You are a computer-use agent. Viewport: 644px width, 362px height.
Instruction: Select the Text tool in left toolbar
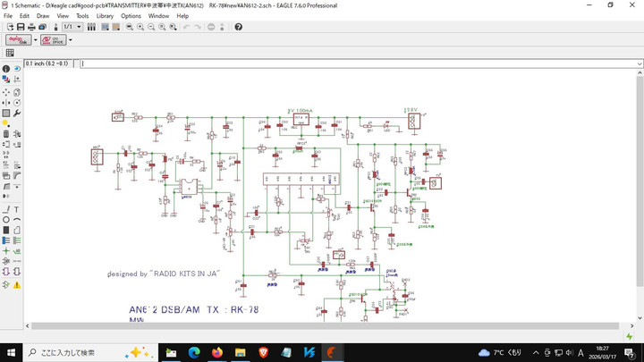(x=17, y=207)
